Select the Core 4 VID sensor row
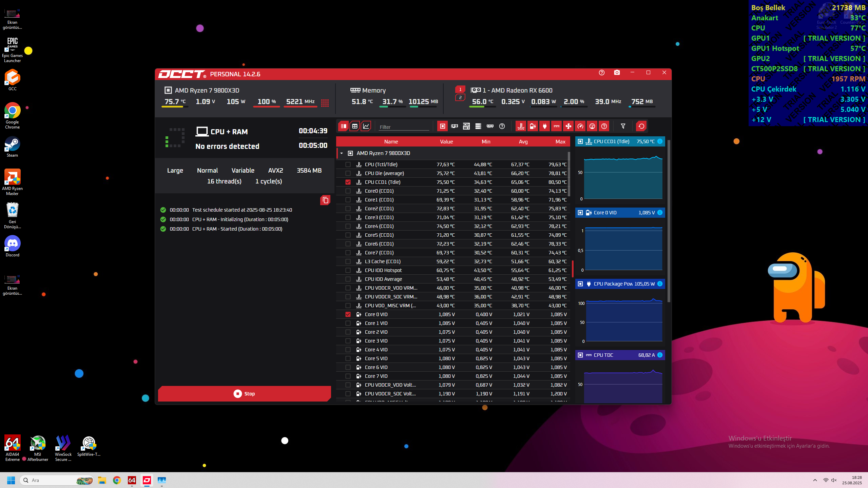The image size is (868, 488). (453, 350)
